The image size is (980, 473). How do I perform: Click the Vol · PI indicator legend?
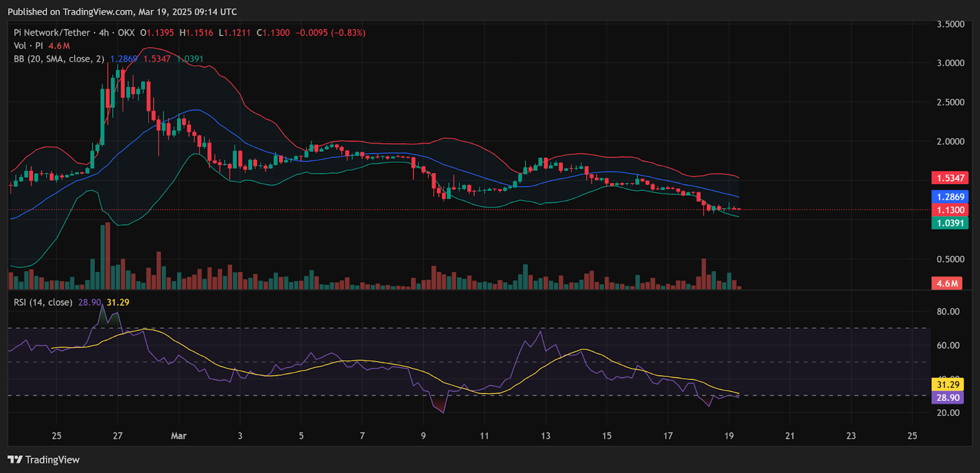click(29, 46)
